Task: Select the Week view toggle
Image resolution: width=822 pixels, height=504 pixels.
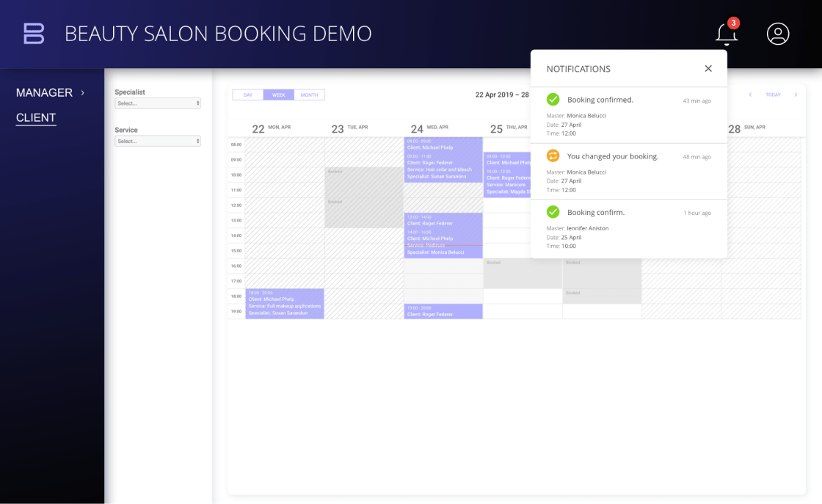Action: [x=279, y=95]
